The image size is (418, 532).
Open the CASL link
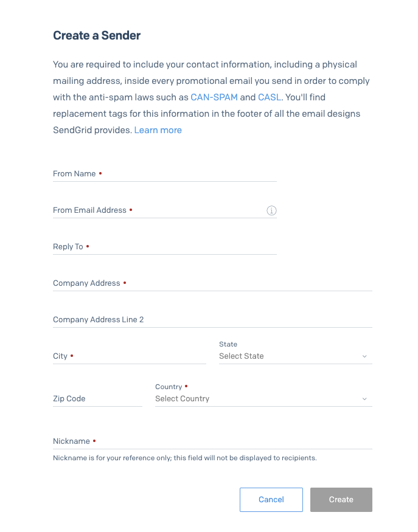270,97
